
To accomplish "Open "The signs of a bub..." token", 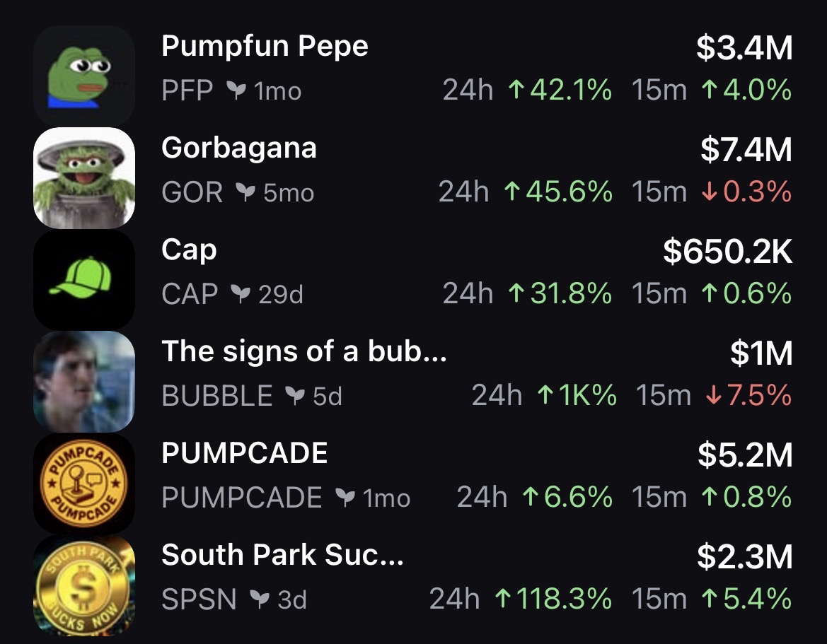I will click(x=303, y=351).
